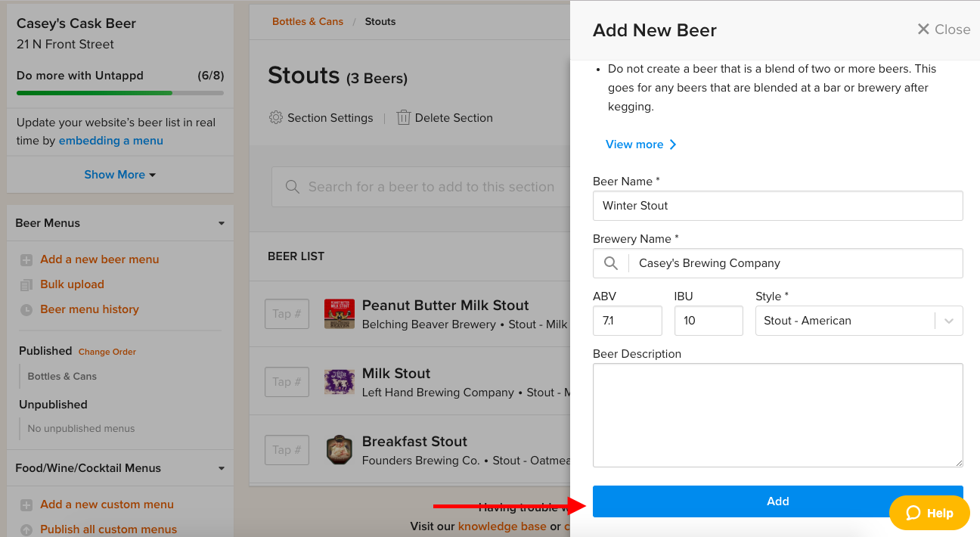
Task: Open the Peanut Butter Milk Stout label thumbnail
Action: (x=340, y=314)
